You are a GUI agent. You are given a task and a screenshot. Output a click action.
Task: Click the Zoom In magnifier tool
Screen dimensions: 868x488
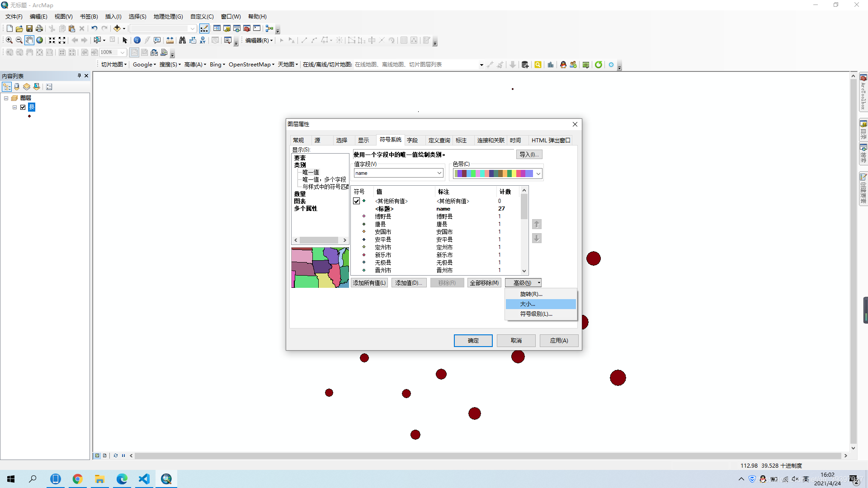(x=9, y=40)
